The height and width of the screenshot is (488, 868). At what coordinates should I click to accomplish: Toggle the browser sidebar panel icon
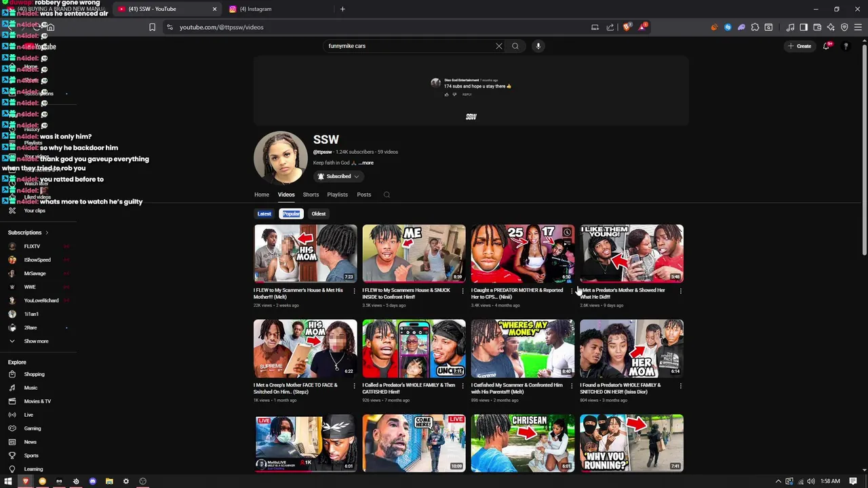804,27
